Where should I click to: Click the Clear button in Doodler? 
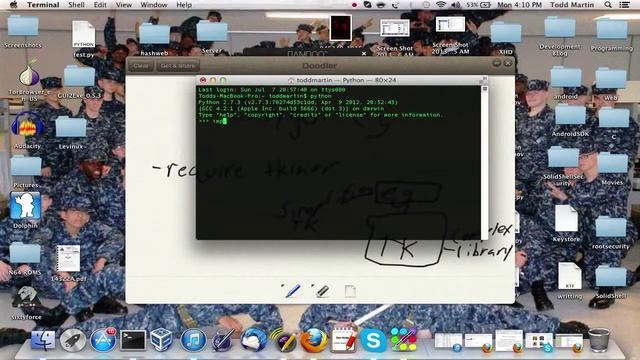click(x=141, y=66)
